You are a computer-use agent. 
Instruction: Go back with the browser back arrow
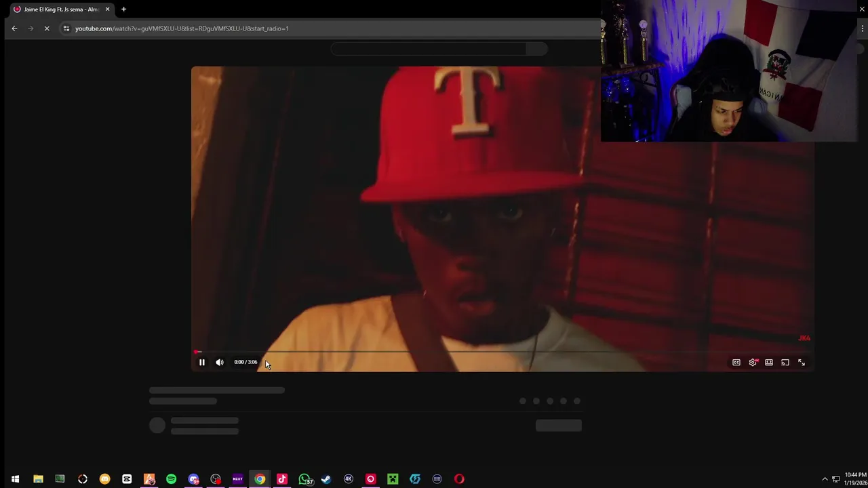click(14, 28)
